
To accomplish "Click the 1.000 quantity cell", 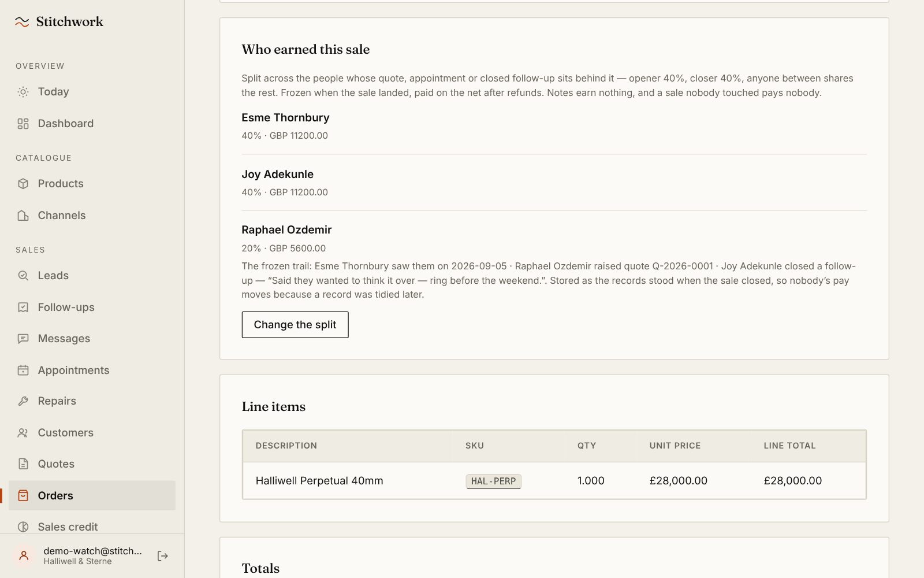I will (x=591, y=481).
